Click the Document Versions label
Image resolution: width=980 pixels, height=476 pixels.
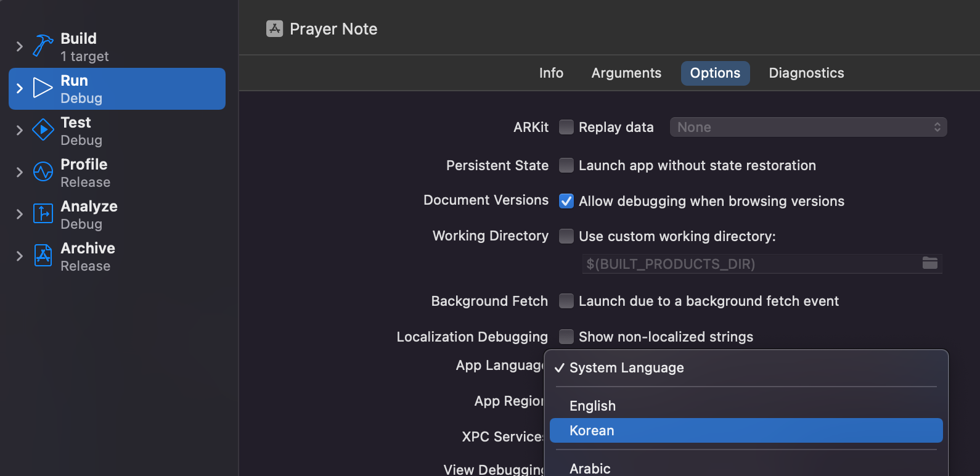[486, 200]
